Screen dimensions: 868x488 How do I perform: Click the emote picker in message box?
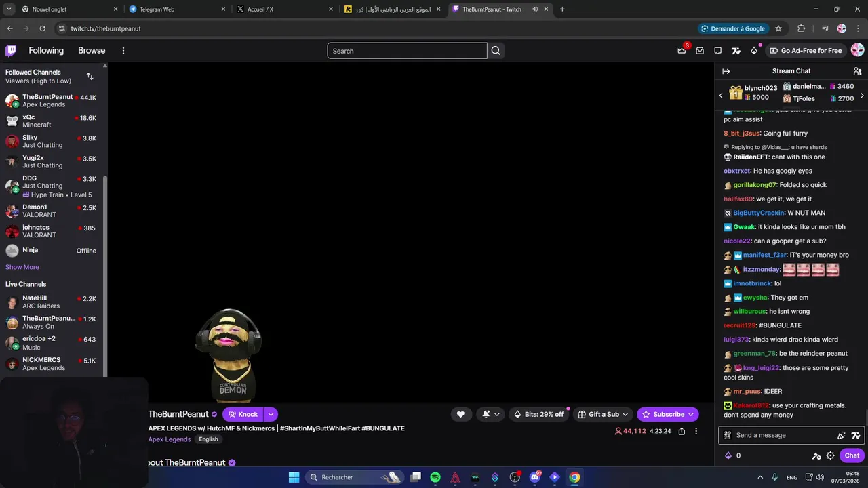tap(842, 435)
